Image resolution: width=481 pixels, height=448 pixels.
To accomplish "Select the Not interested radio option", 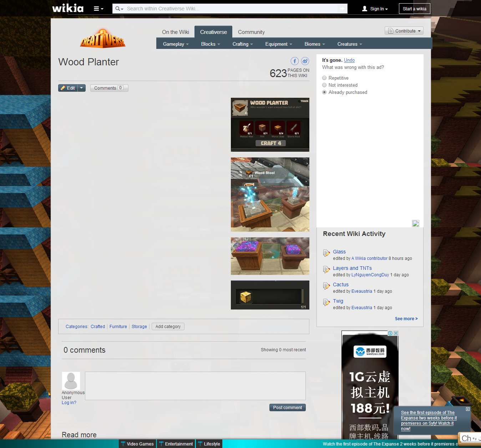I will pyautogui.click(x=324, y=85).
